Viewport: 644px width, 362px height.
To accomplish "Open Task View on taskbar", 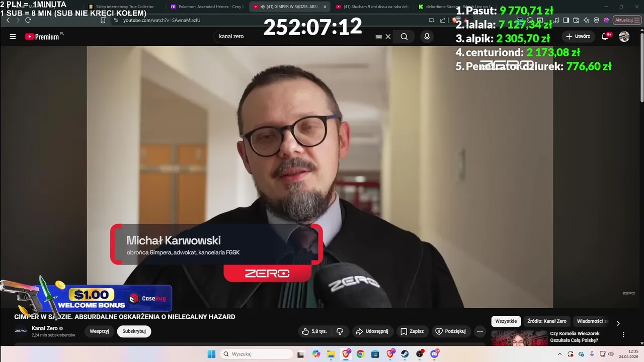I will [x=300, y=354].
